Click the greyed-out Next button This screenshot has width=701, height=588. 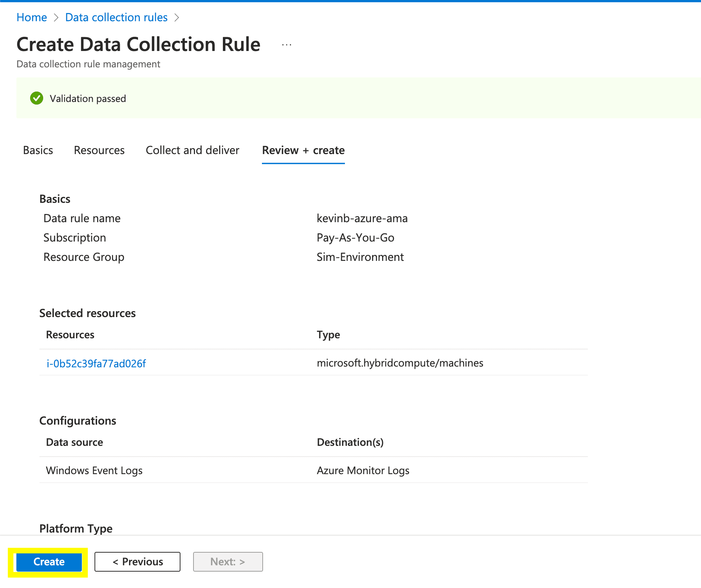coord(228,562)
